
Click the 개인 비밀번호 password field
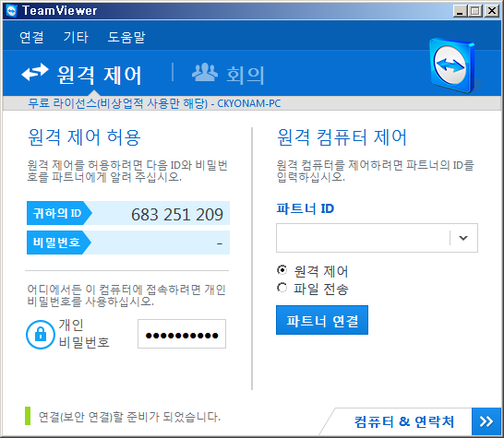tap(182, 334)
